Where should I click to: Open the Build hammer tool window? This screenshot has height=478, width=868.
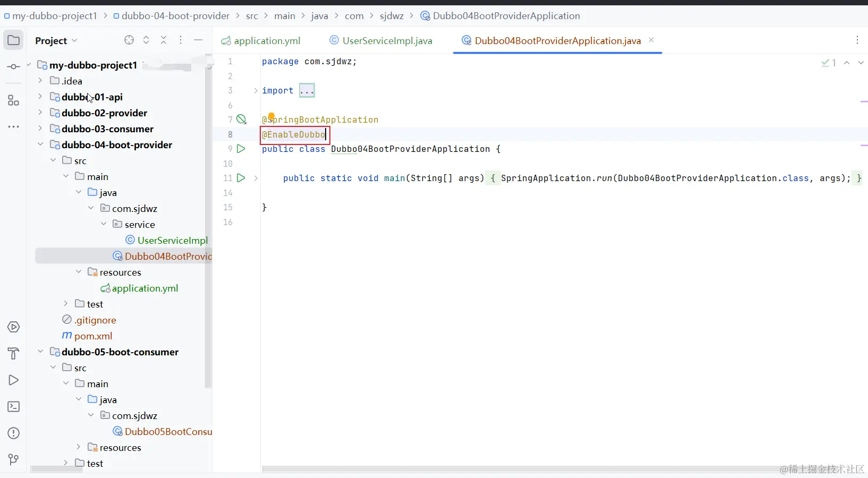tap(14, 354)
